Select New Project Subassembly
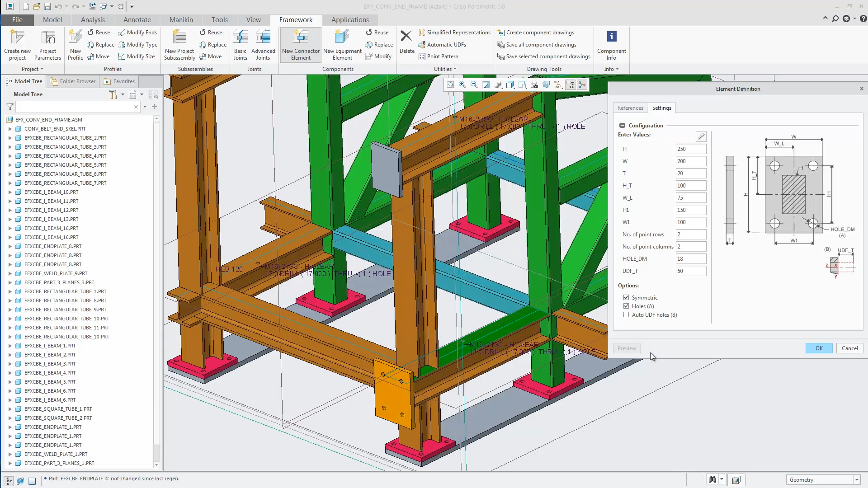Viewport: 868px width, 488px height. [x=179, y=45]
